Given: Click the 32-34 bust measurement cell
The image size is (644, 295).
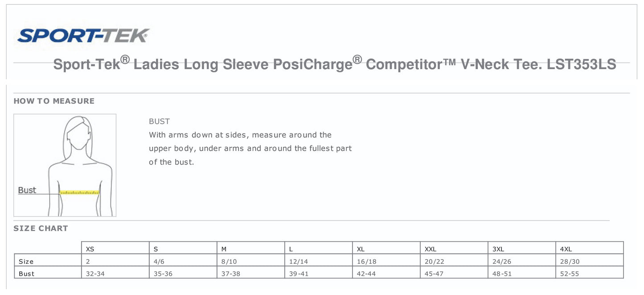Looking at the screenshot, I should coord(95,274).
